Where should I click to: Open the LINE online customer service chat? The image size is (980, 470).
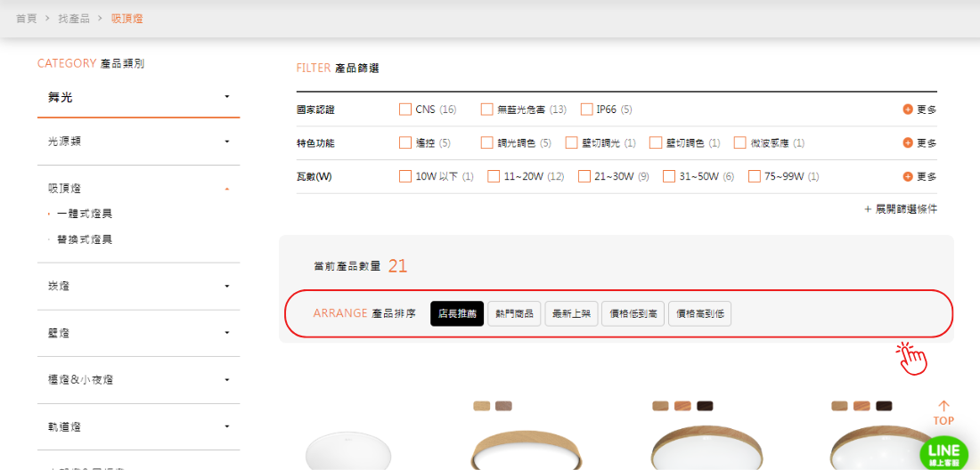point(943,453)
